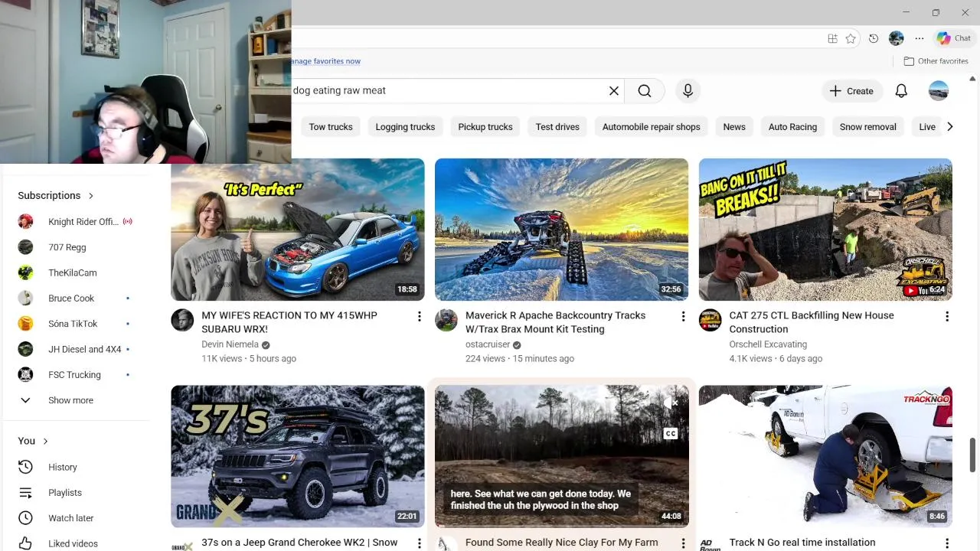Expand the Subscriptions section header
980x551 pixels.
pos(56,195)
